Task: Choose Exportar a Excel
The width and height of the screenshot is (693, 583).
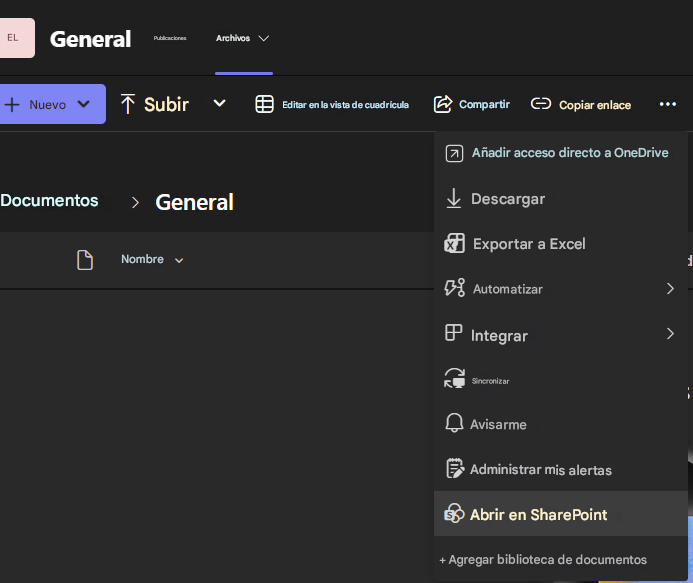Action: click(560, 244)
